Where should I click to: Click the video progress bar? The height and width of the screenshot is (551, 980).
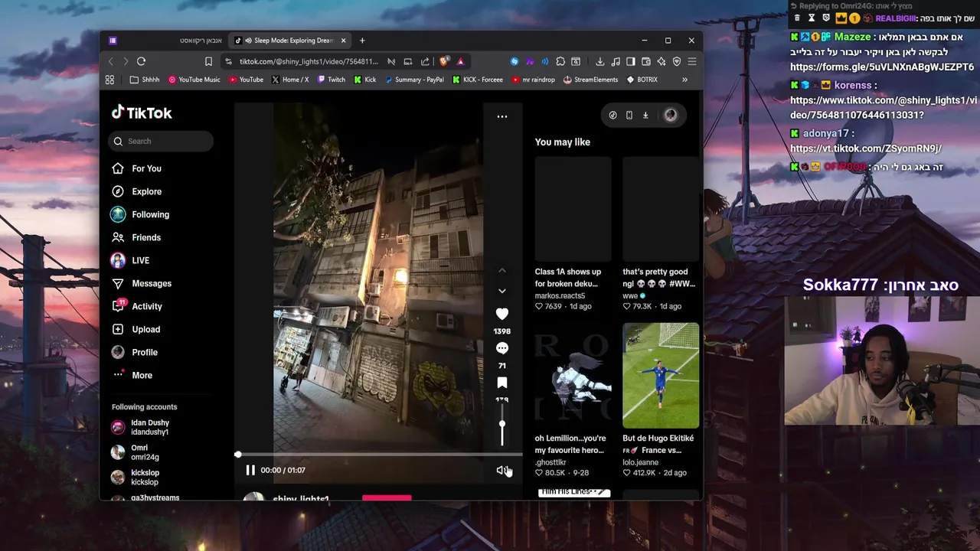379,455
